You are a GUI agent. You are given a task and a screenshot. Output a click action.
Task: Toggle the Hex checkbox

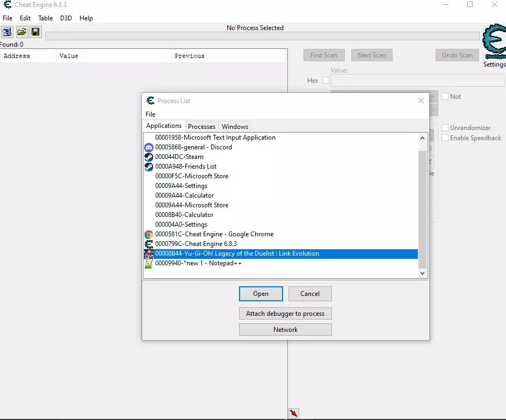(326, 81)
